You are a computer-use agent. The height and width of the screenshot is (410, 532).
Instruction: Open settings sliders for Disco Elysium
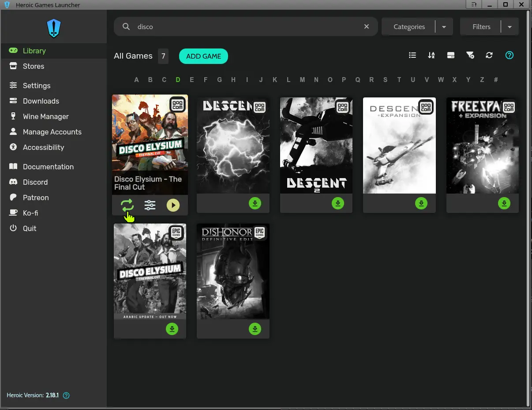(x=150, y=205)
